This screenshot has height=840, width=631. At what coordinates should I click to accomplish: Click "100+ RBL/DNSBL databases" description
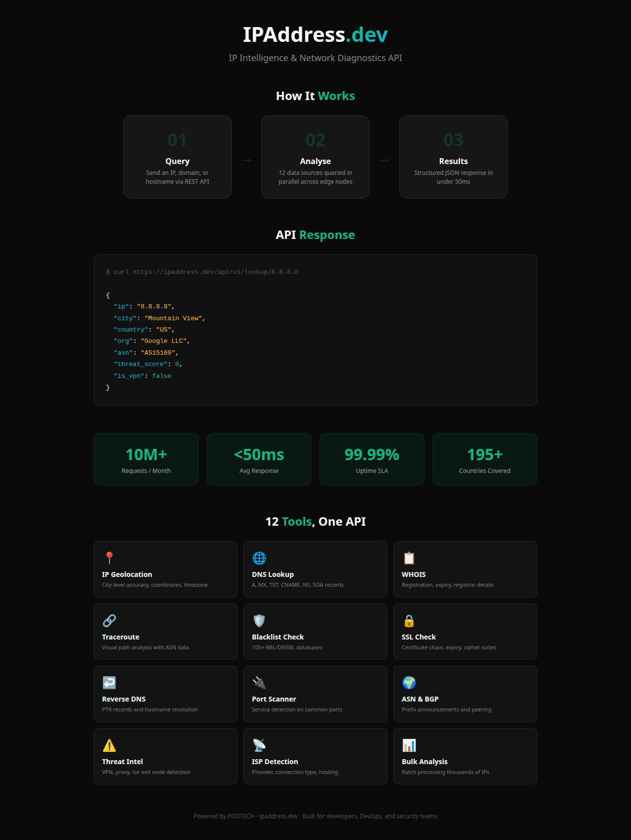[287, 647]
